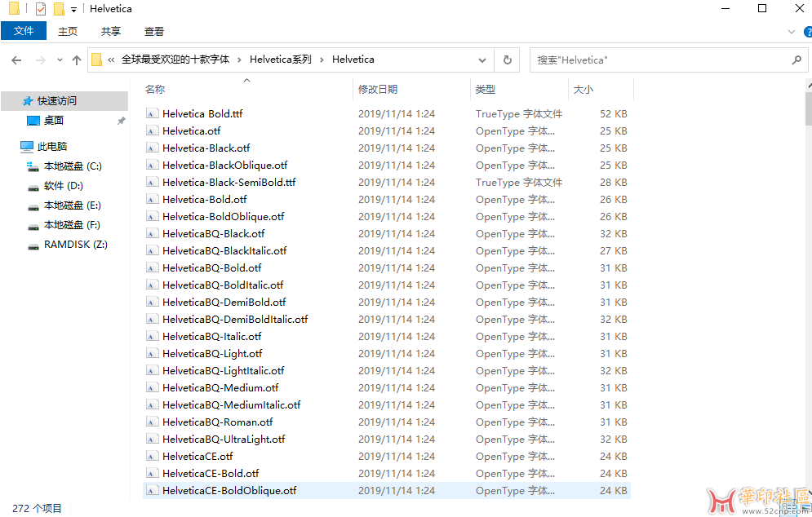Select the HelveticaBQ-DemiBold.otf file icon

(x=152, y=302)
